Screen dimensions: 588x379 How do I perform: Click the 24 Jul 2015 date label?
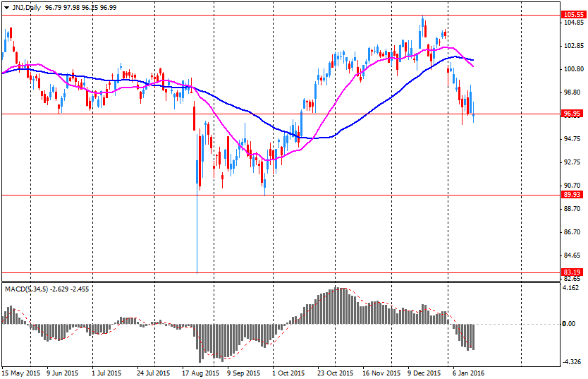click(153, 373)
